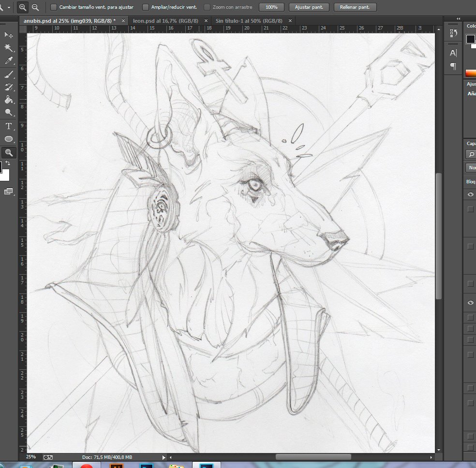Select the Type tool
476x468 pixels.
point(8,126)
